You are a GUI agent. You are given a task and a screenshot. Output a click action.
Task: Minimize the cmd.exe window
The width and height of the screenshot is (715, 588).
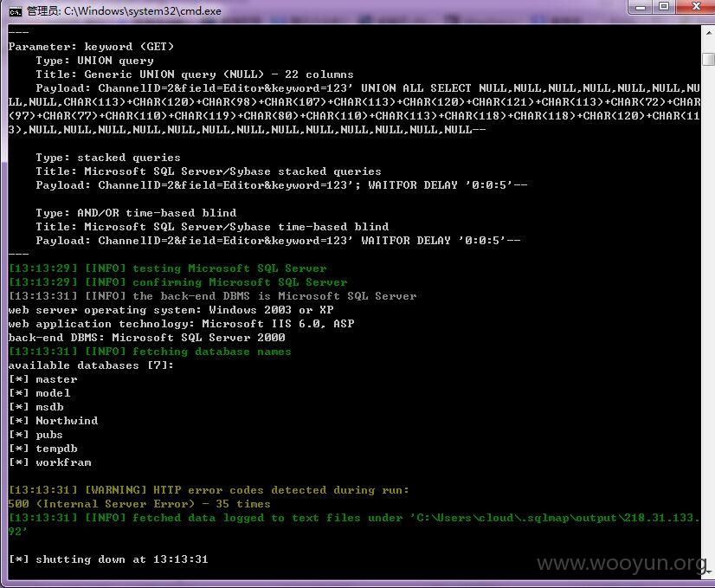coord(641,7)
